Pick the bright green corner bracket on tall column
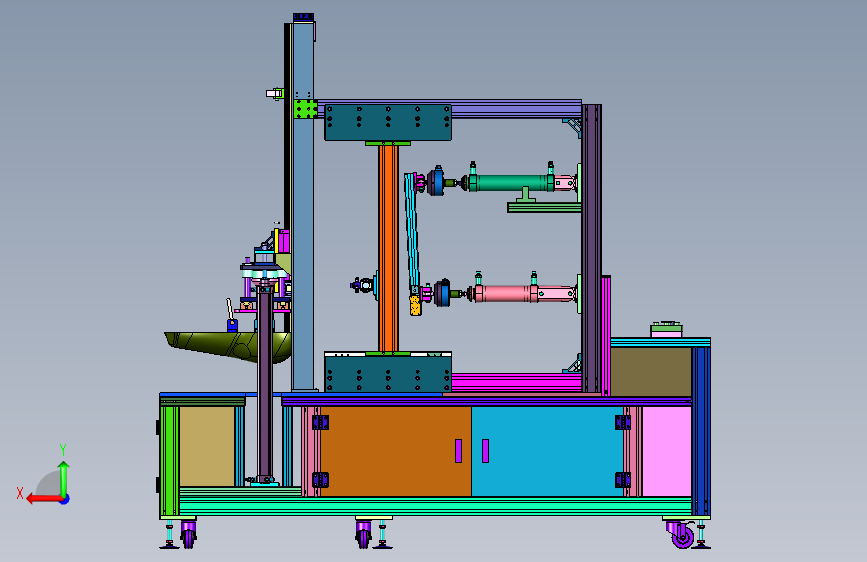867x562 pixels. point(305,109)
